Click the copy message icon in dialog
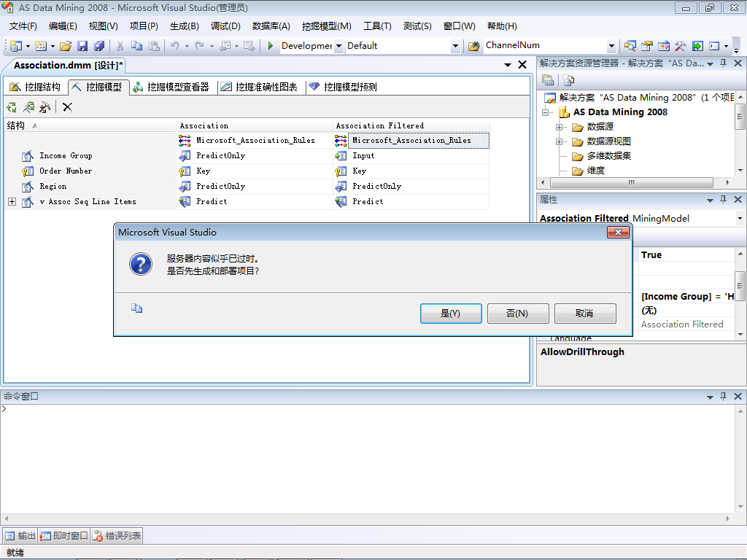This screenshot has width=747, height=560. tap(136, 308)
